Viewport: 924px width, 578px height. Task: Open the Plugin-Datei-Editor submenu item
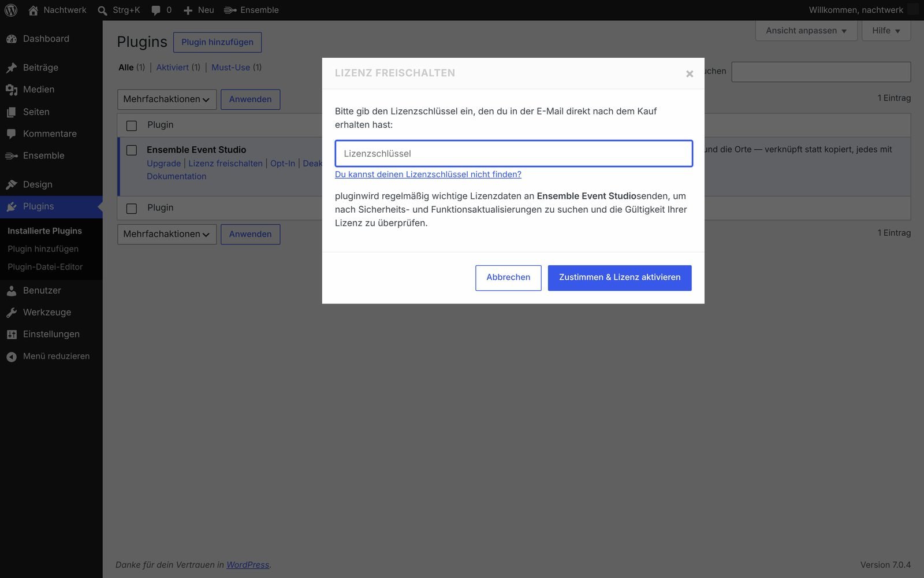pos(45,266)
